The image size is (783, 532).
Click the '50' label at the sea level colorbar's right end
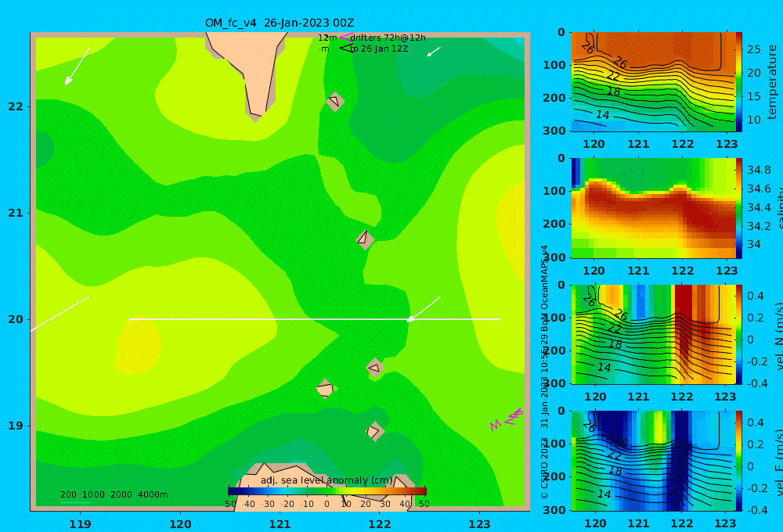coord(424,504)
